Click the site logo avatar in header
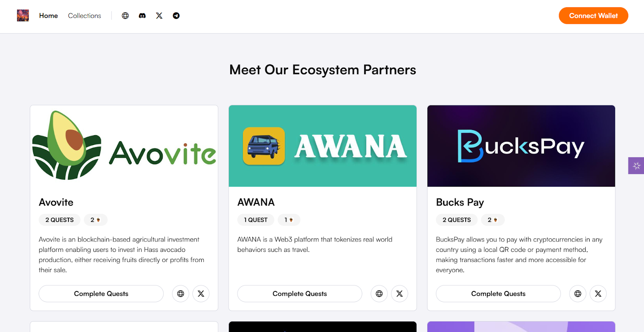This screenshot has height=332, width=644. point(23,16)
